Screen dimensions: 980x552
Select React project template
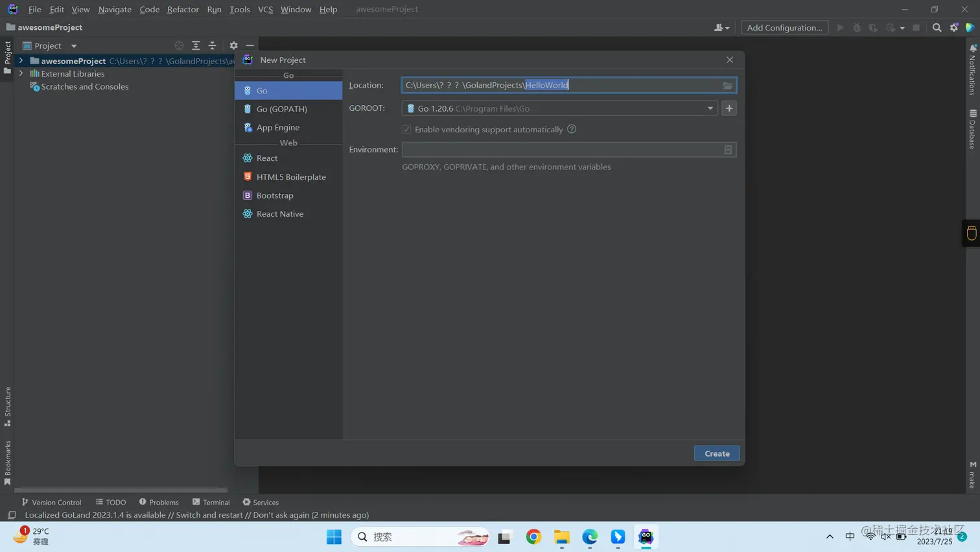(x=288, y=158)
